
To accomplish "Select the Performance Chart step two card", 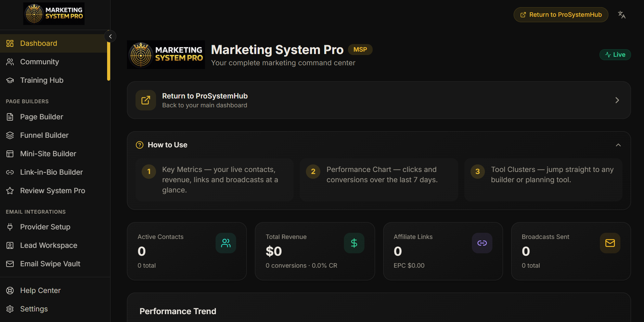I will click(x=379, y=180).
